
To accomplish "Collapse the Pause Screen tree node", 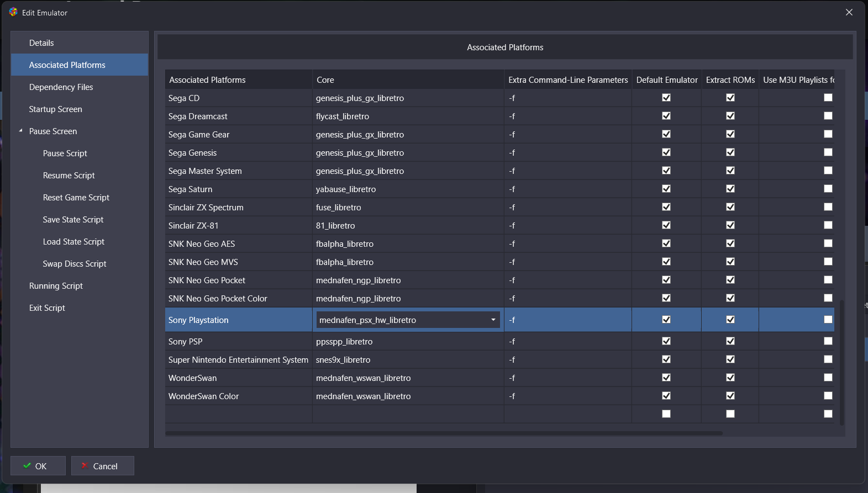I will (20, 131).
